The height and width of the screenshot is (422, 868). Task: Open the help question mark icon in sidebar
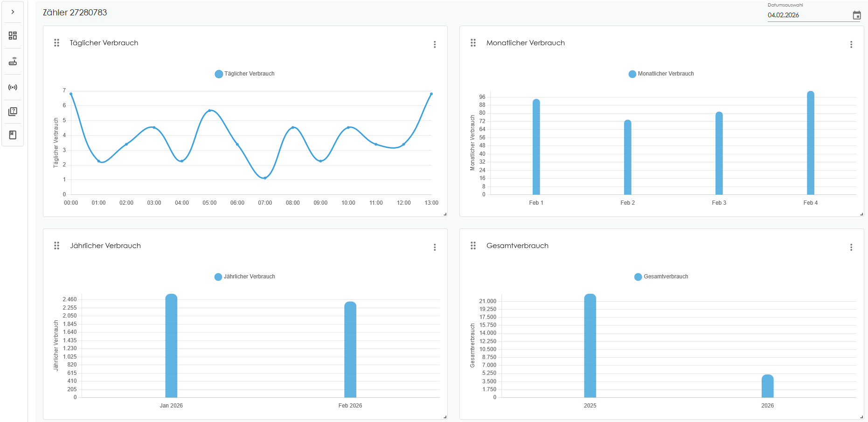coord(13,111)
